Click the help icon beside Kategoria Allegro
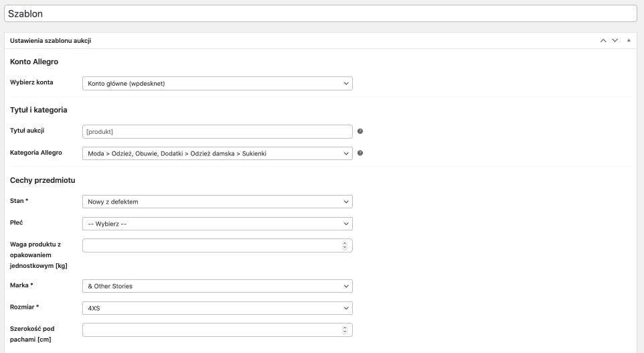This screenshot has width=644, height=353. point(360,153)
